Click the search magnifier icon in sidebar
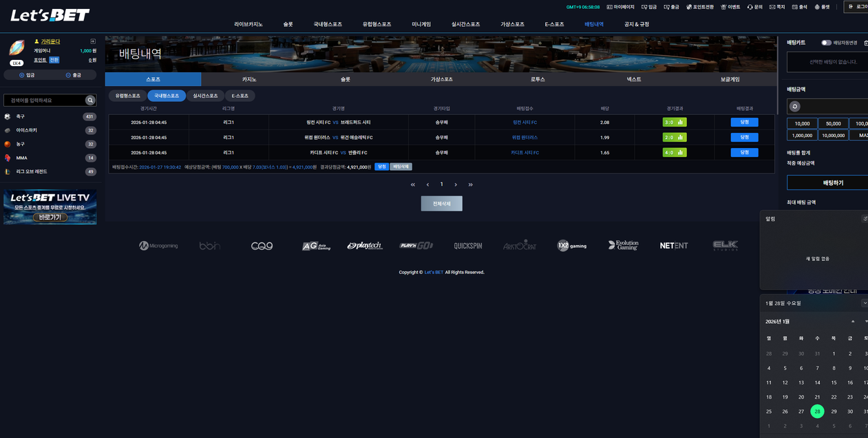This screenshot has height=438, width=868. point(89,101)
